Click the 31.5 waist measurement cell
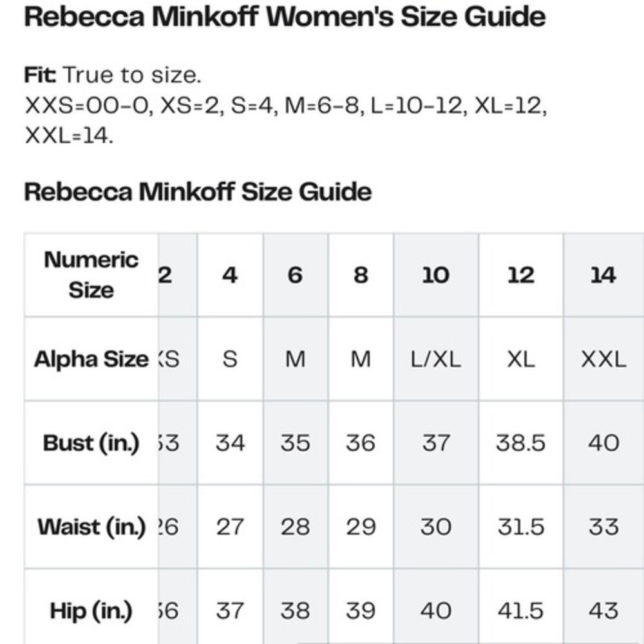The height and width of the screenshot is (644, 644). (521, 527)
